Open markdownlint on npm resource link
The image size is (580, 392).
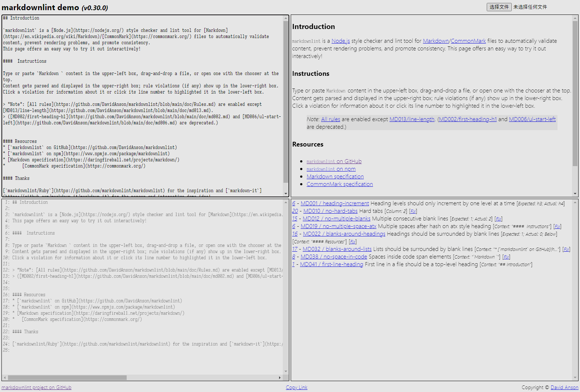click(x=331, y=169)
